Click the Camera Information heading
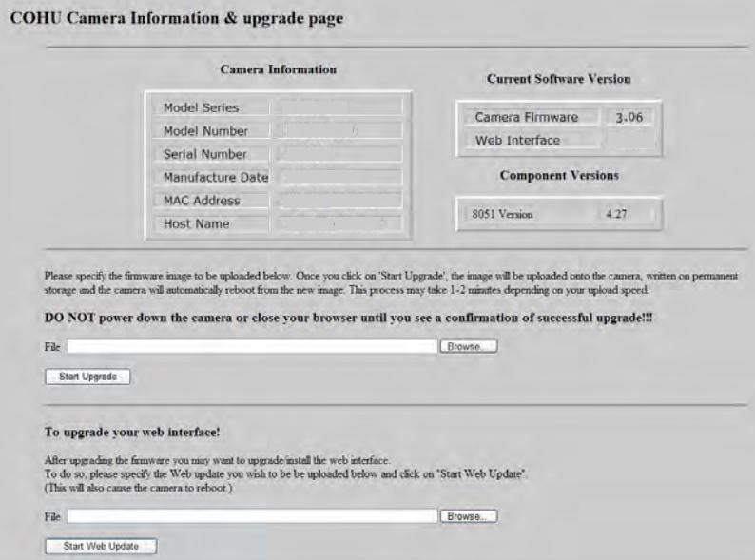The width and height of the screenshot is (755, 560). coord(279,69)
